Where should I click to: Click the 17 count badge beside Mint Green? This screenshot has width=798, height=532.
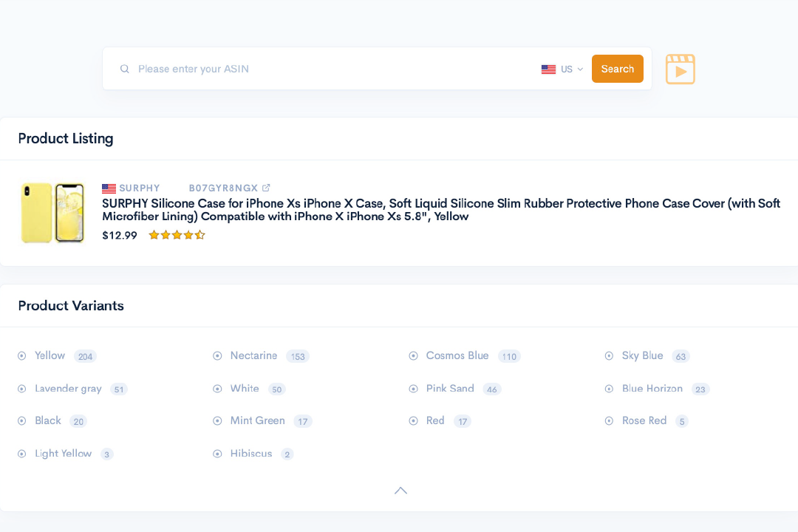tap(303, 421)
